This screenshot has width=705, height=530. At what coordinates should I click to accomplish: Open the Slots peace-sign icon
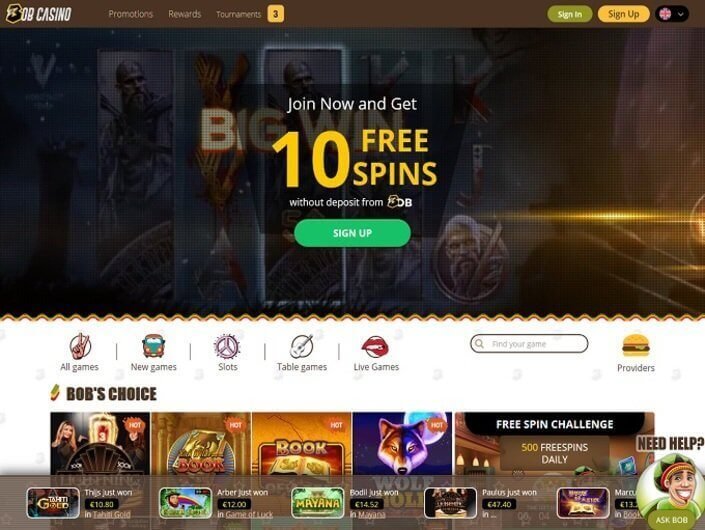(x=227, y=347)
